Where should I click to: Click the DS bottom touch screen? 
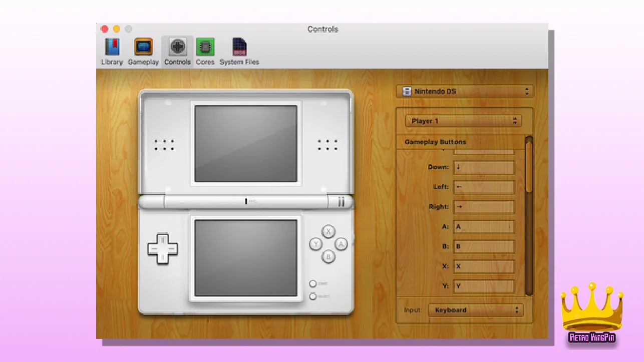[246, 257]
